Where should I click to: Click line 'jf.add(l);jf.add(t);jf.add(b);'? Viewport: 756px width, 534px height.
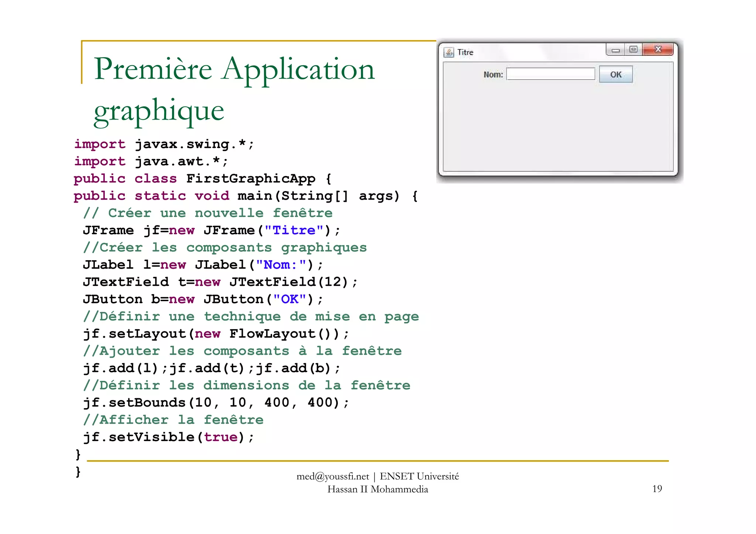click(x=212, y=368)
